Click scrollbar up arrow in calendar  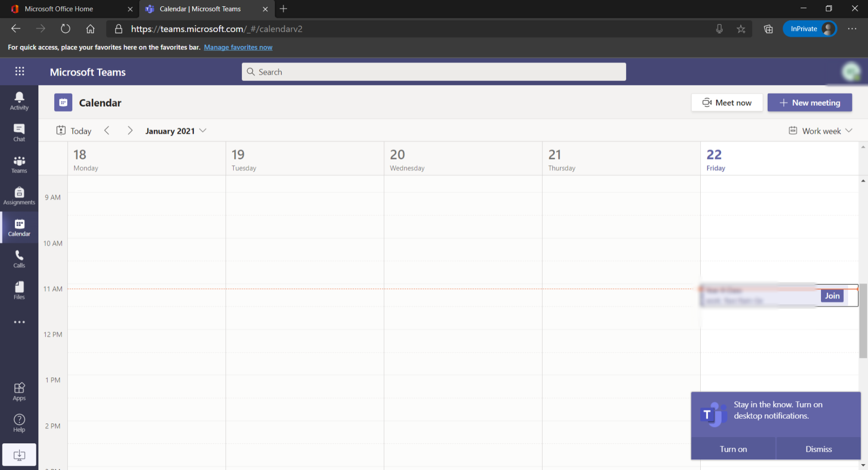(x=863, y=181)
